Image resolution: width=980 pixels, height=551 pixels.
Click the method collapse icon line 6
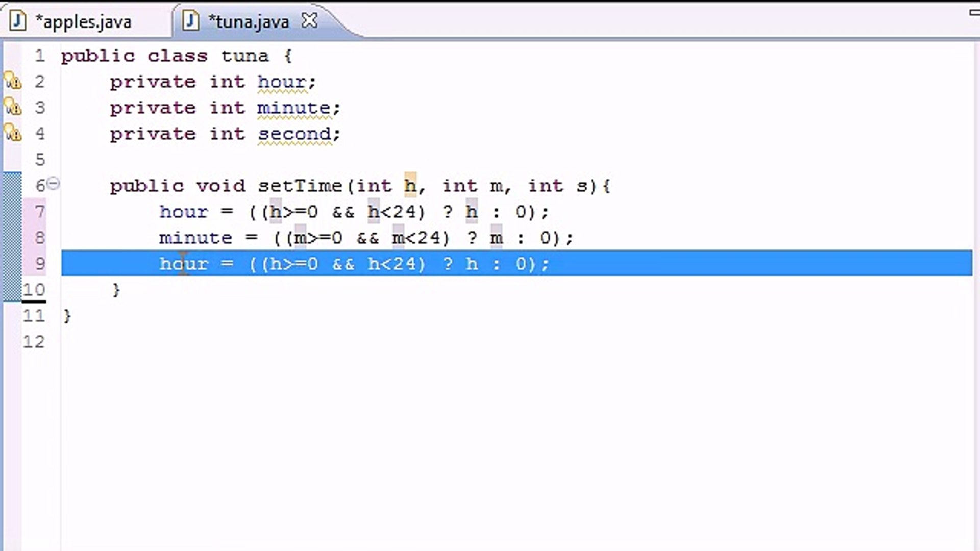tap(54, 185)
